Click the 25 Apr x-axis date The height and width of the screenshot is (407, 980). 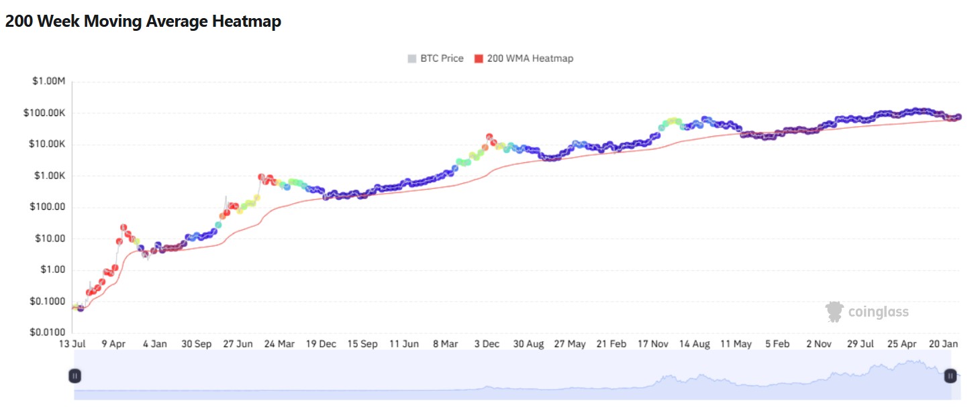pyautogui.click(x=901, y=344)
